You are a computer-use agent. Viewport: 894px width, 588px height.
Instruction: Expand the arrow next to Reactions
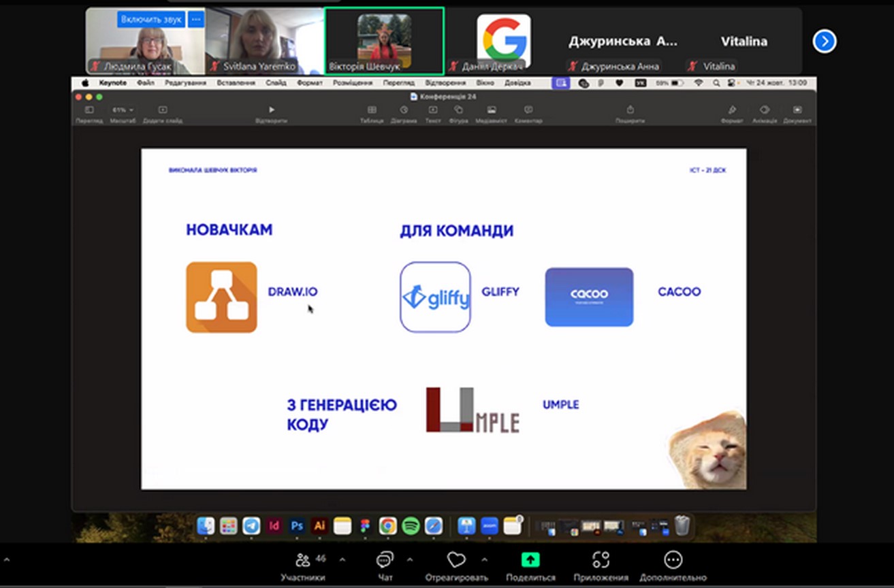484,559
